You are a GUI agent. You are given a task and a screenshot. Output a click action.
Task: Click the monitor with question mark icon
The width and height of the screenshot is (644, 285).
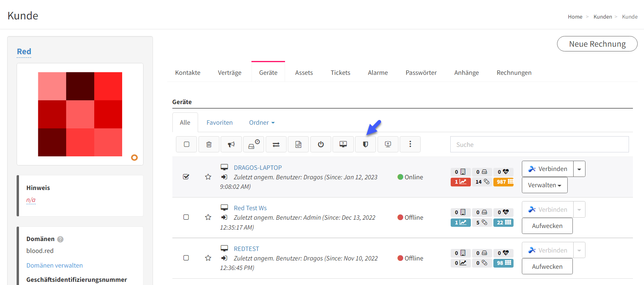coord(343,144)
